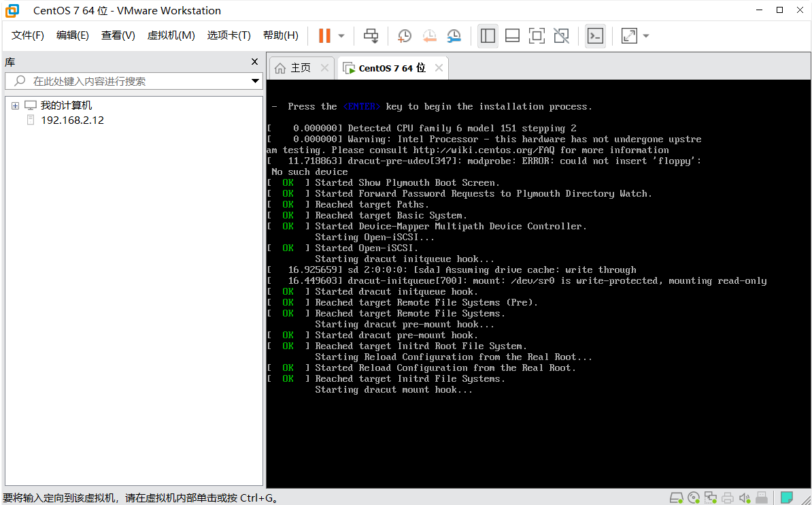812x505 pixels.
Task: Close the CentOS 7 64 位 tab
Action: point(439,68)
